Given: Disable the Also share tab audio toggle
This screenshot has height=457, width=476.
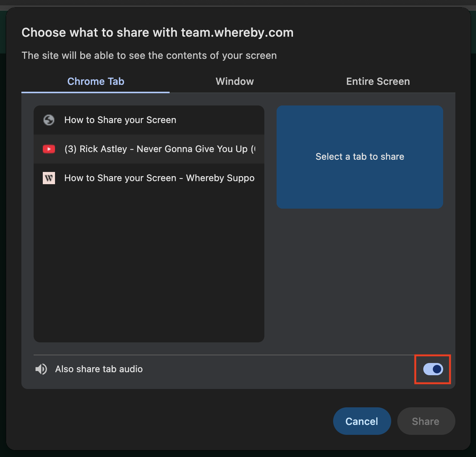Looking at the screenshot, I should click(x=433, y=369).
